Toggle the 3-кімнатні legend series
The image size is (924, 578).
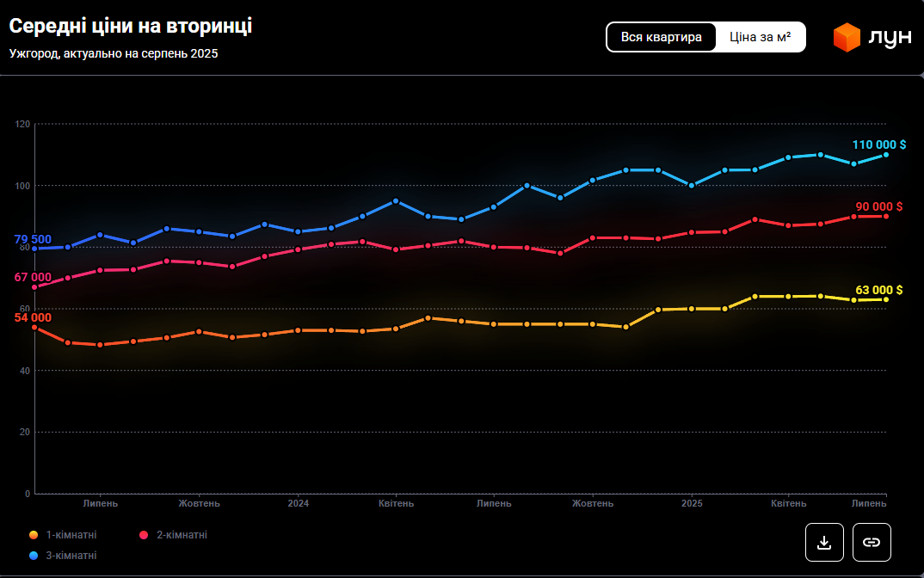pos(71,556)
